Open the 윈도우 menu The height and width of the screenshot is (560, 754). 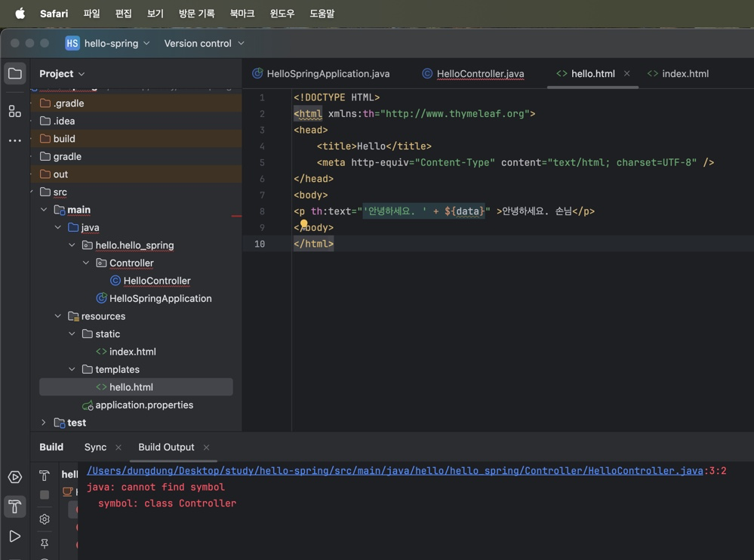(282, 14)
